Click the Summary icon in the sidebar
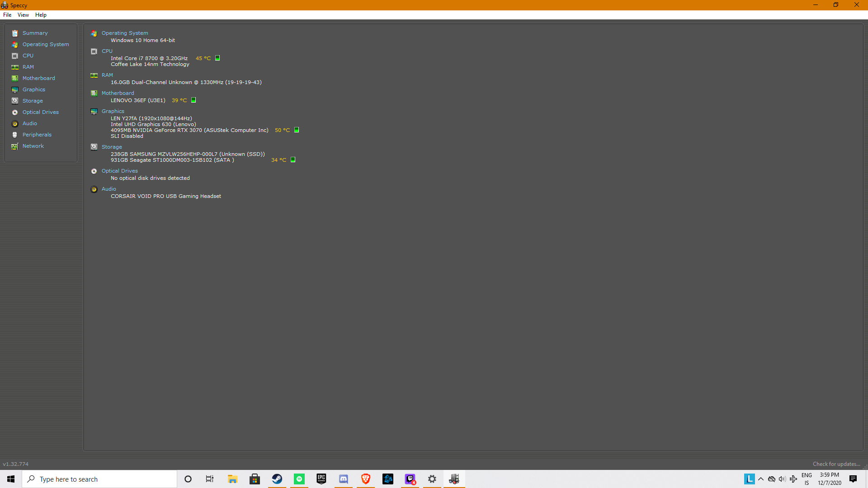868x488 pixels. pos(15,33)
